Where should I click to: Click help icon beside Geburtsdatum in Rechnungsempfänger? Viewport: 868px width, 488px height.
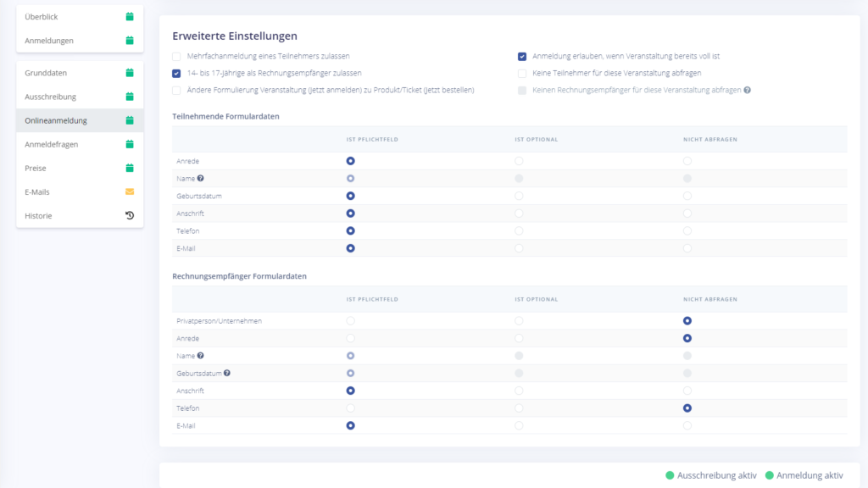pos(227,374)
